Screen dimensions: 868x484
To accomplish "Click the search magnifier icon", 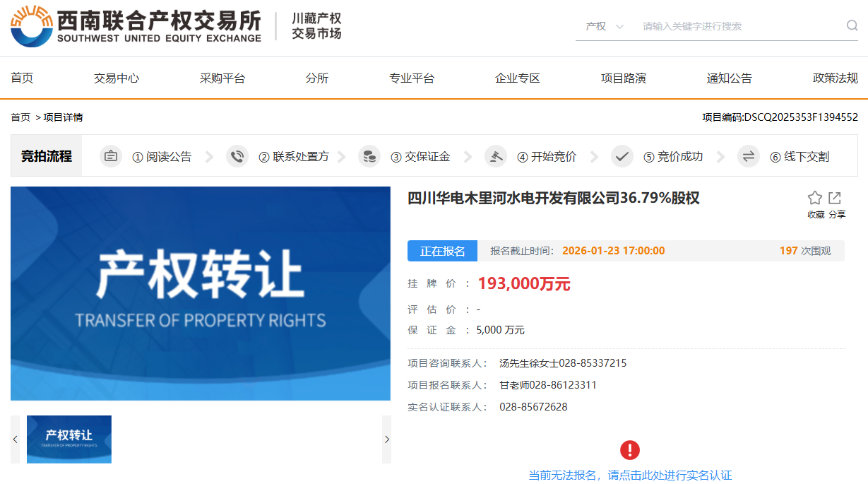I will coord(852,26).
